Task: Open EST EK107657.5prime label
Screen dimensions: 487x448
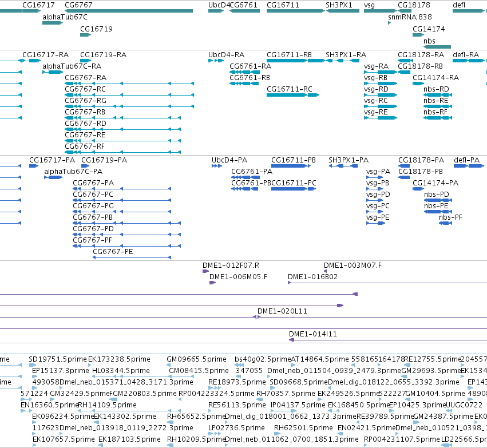Action: 64,439
